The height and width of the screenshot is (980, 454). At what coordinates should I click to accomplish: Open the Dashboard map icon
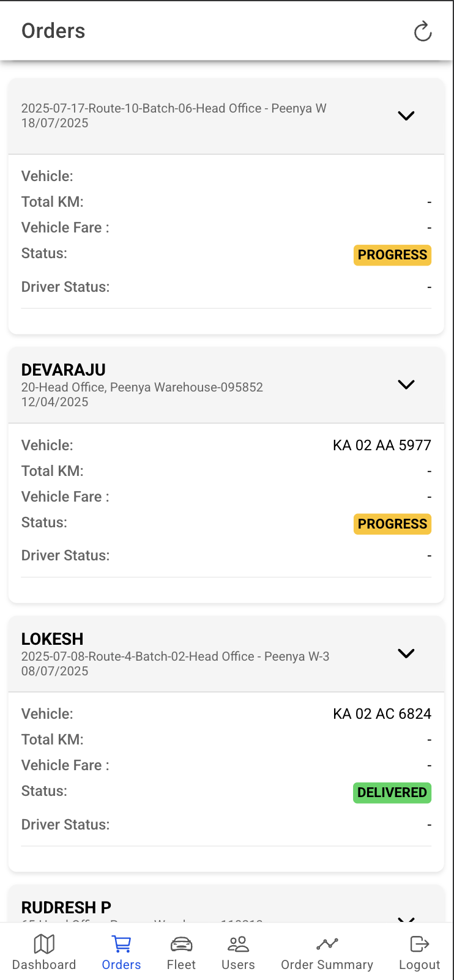click(44, 944)
